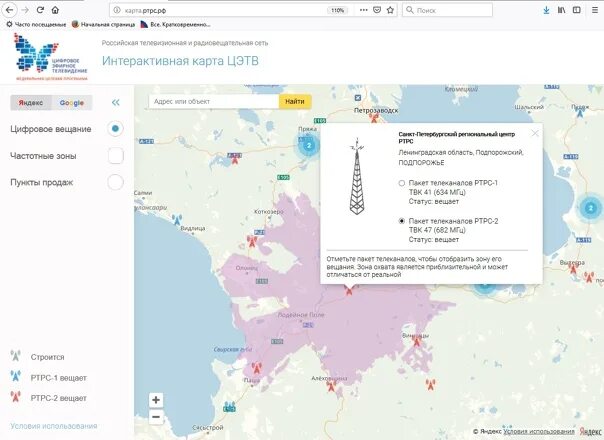
Task: Open the Условия использования link in the sidebar
Action: point(54,426)
